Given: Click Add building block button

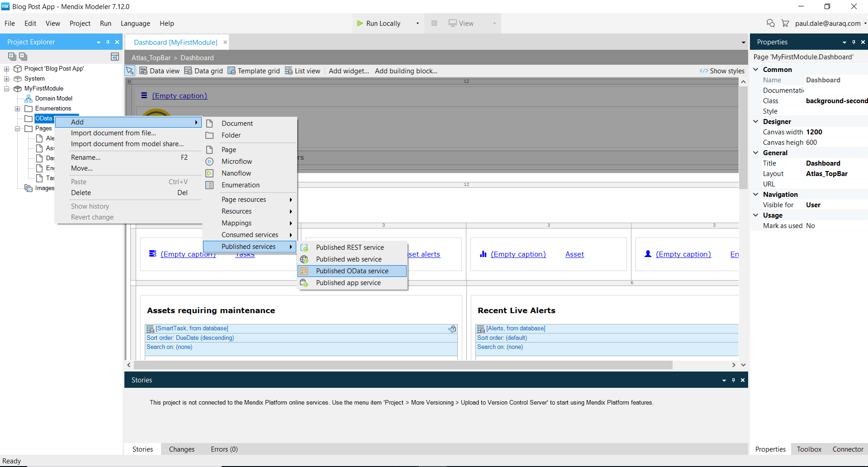Looking at the screenshot, I should [x=406, y=71].
